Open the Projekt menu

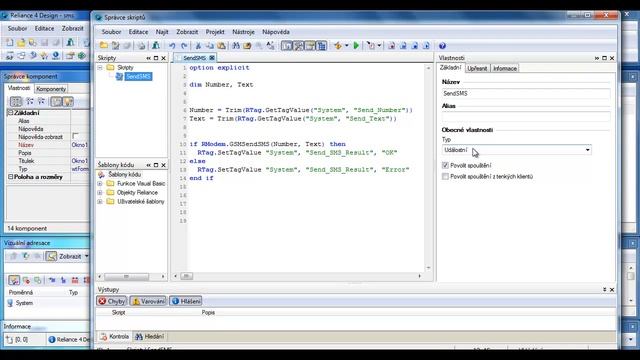(x=215, y=32)
